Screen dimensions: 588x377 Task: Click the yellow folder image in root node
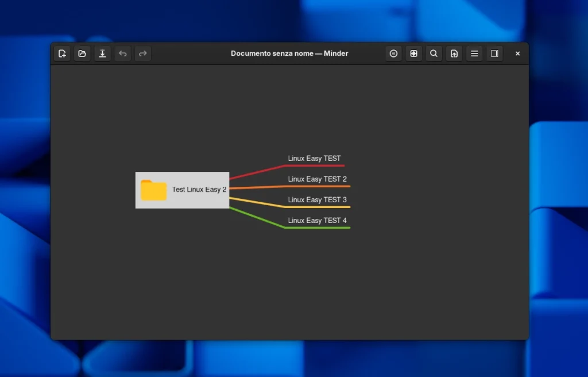153,190
